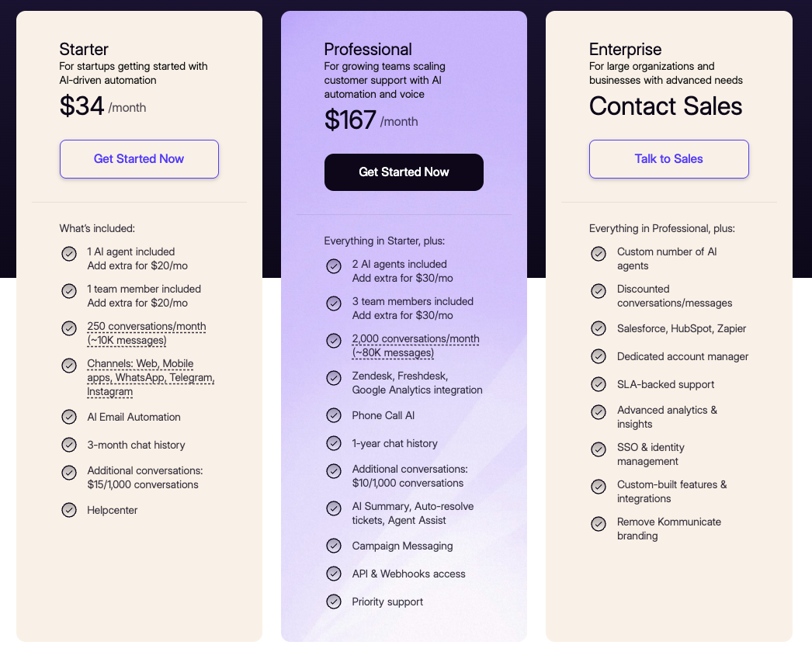812x659 pixels.
Task: Click checkmark icon beside Dedicated account manager
Action: pos(599,356)
